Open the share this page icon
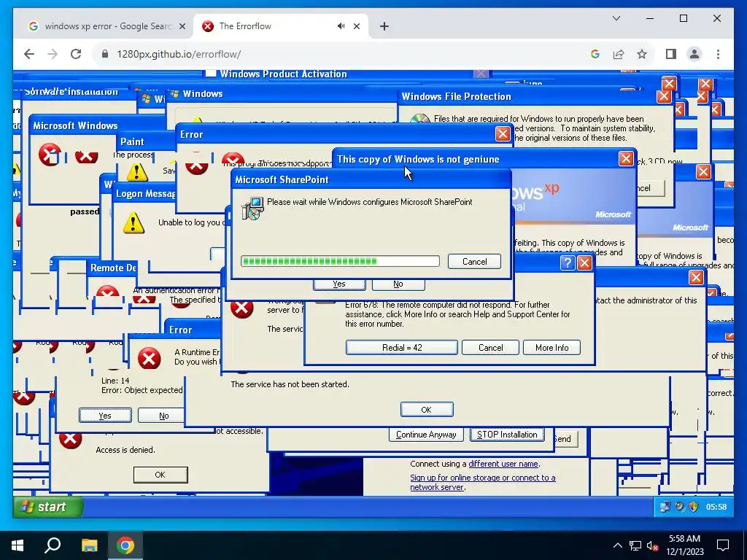This screenshot has width=747, height=560. (x=619, y=54)
